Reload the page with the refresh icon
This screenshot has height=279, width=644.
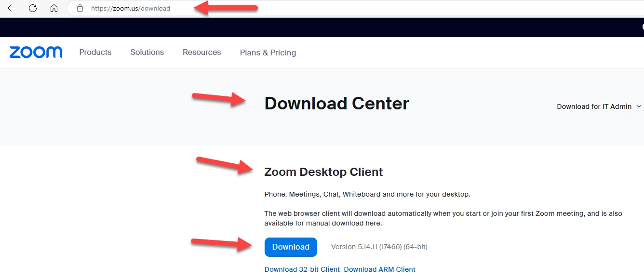[33, 8]
